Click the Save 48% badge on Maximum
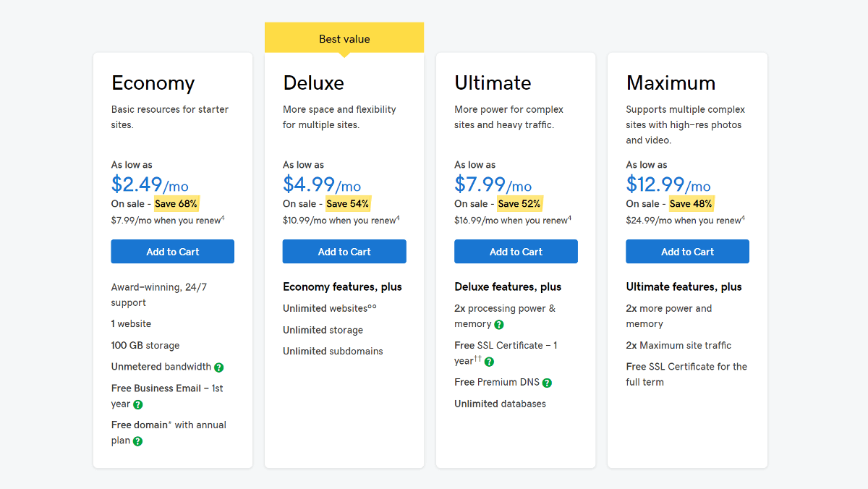This screenshot has width=868, height=489. [x=691, y=204]
